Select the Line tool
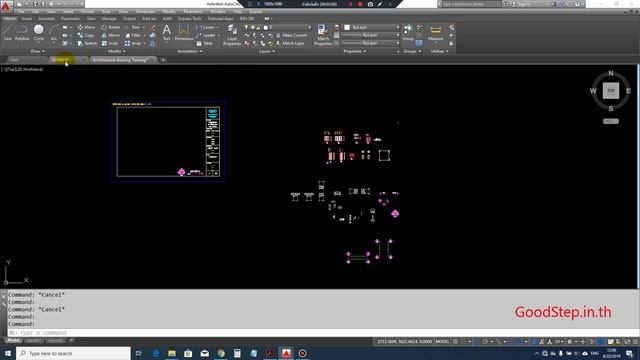The image size is (640, 360). point(7,32)
